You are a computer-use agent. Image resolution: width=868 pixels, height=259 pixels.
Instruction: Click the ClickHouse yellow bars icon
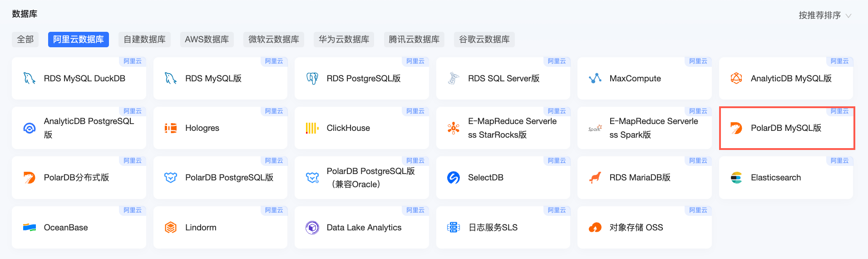312,128
